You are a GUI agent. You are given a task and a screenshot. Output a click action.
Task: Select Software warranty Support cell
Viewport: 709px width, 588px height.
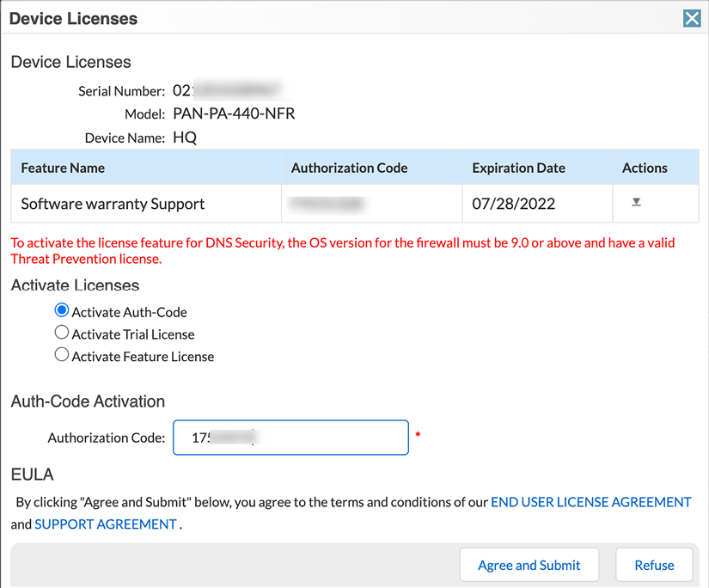(x=146, y=204)
